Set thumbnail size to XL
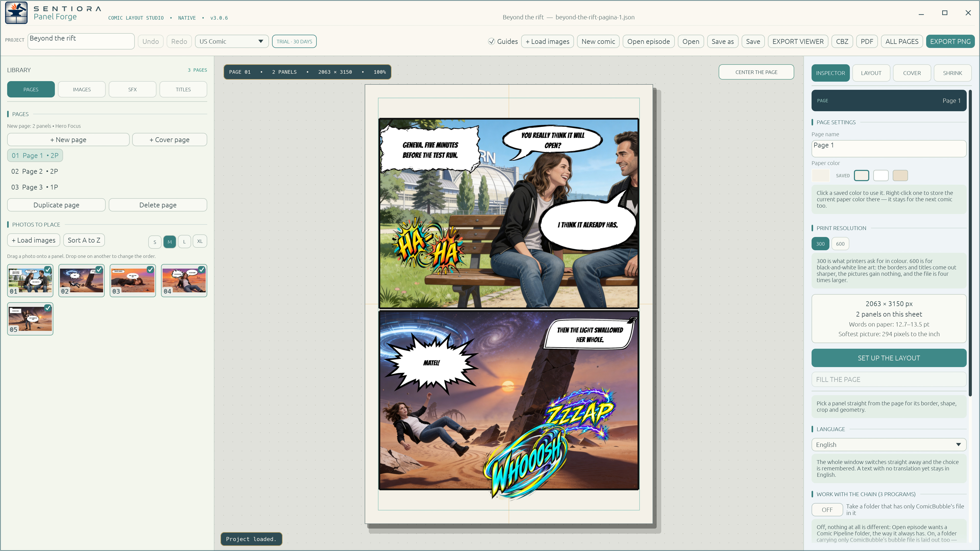980x551 pixels. 200,242
